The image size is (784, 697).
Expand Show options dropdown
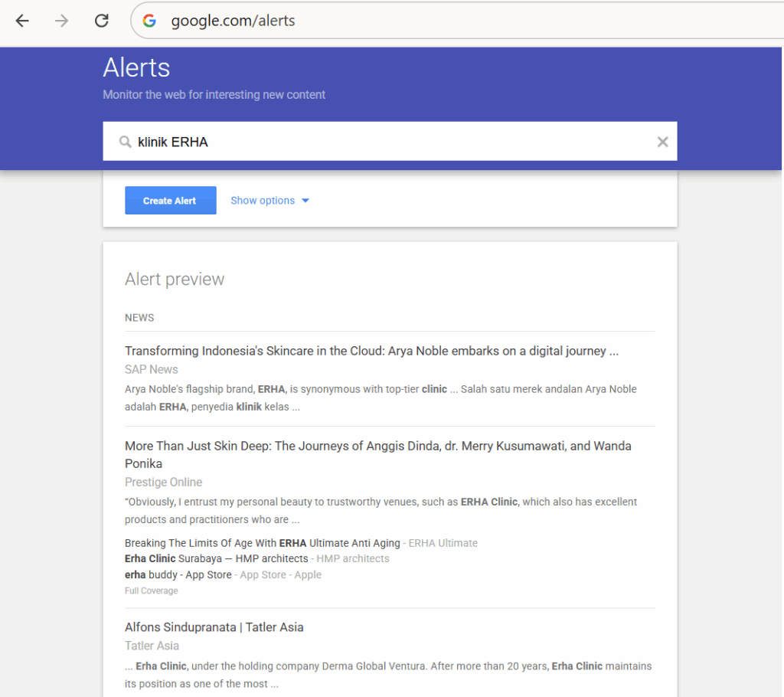click(x=270, y=201)
